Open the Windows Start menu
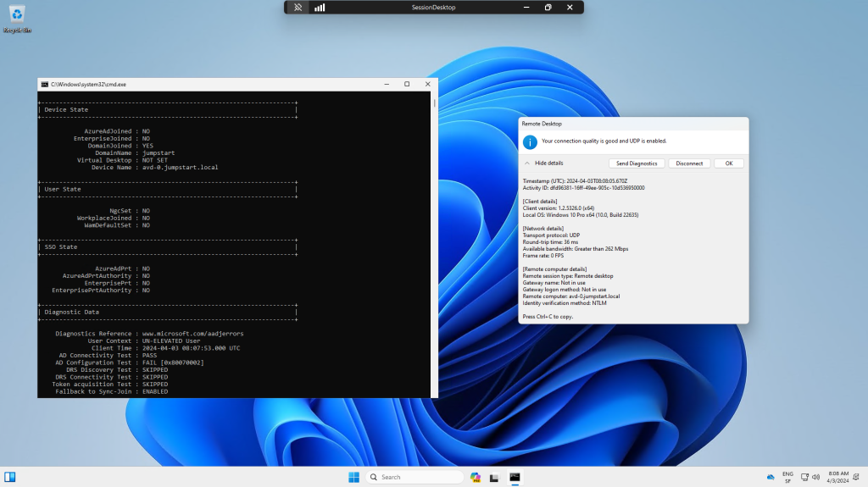Screen dimensions: 868x487 coord(353,477)
